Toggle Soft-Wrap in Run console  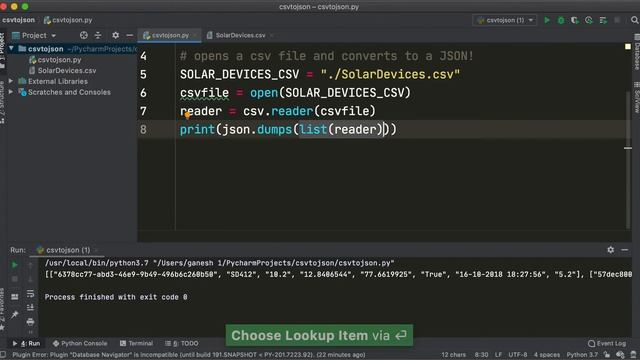pos(30,294)
